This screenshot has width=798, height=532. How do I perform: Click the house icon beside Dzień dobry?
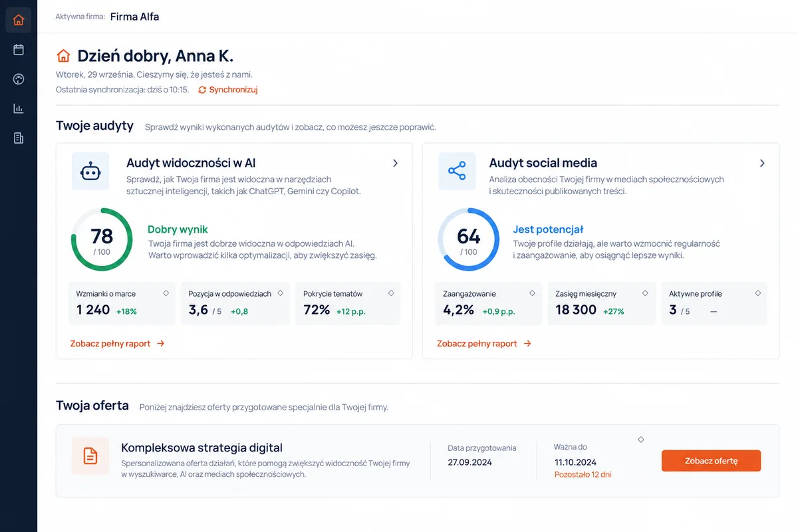tap(64, 55)
